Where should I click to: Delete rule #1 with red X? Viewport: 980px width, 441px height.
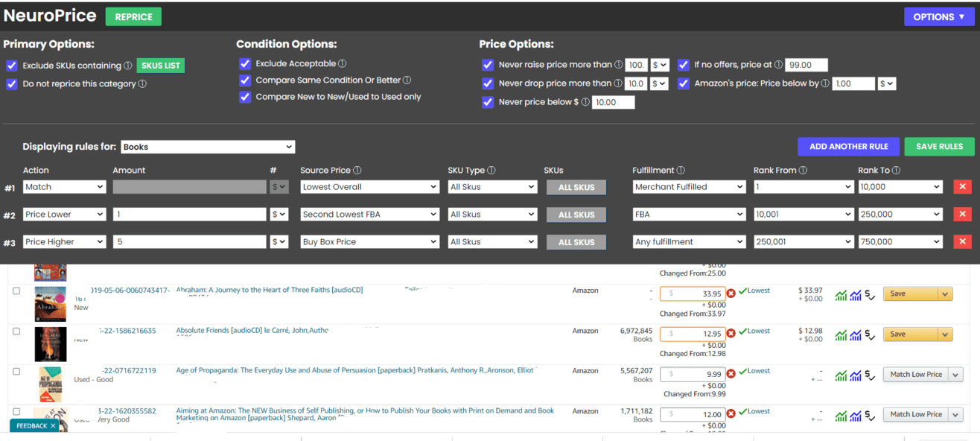(962, 187)
